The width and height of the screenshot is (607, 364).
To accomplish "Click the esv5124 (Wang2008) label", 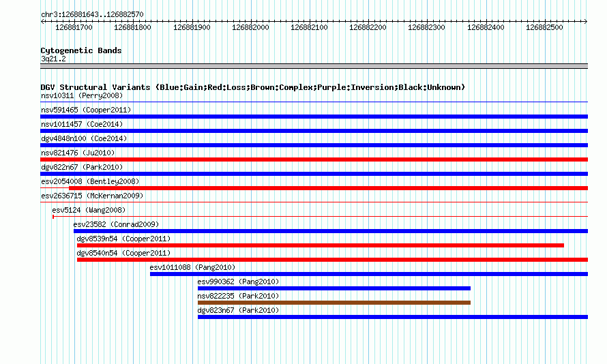I will coord(89,210).
